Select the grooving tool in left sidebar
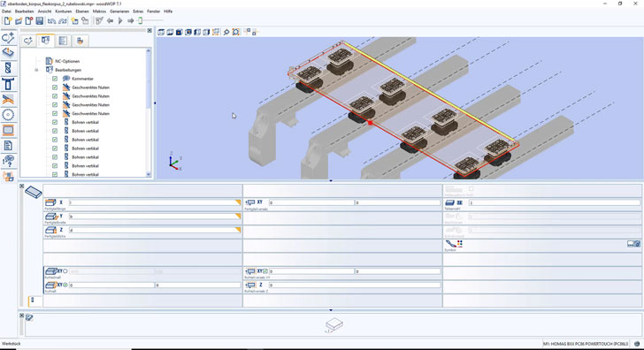The image size is (644, 350). point(8,99)
